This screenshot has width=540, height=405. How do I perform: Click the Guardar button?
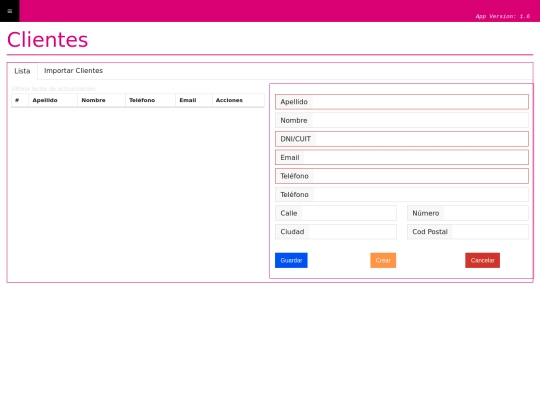[x=291, y=260]
